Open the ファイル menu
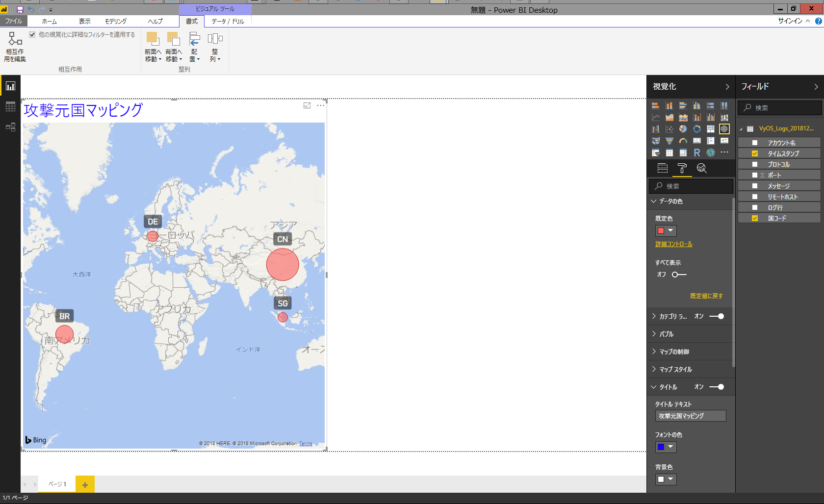The height and width of the screenshot is (504, 824). click(x=14, y=21)
